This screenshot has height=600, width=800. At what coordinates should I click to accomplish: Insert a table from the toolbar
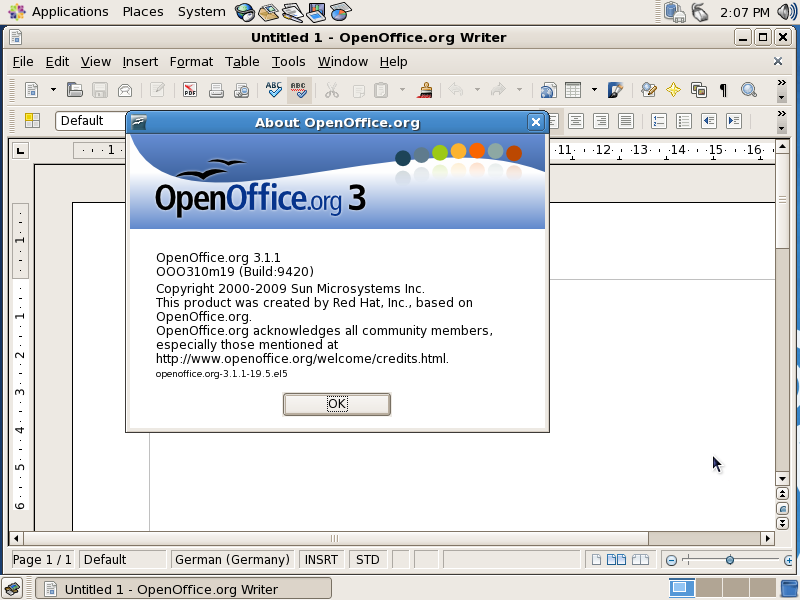click(x=573, y=90)
